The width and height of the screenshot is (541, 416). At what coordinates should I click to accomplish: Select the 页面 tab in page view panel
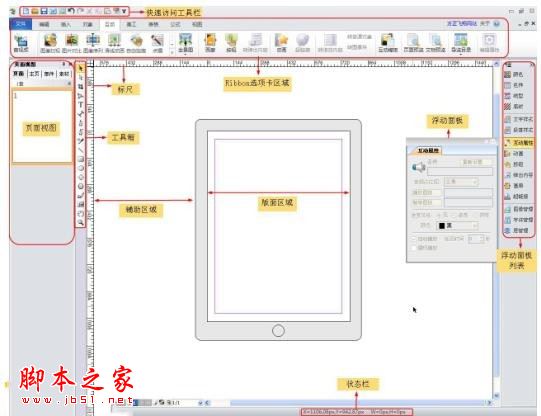pyautogui.click(x=18, y=74)
